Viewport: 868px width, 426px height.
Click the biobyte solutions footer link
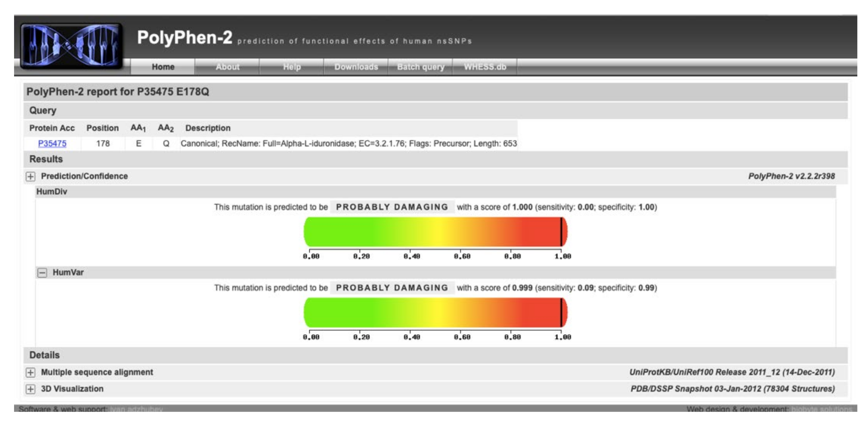[822, 409]
